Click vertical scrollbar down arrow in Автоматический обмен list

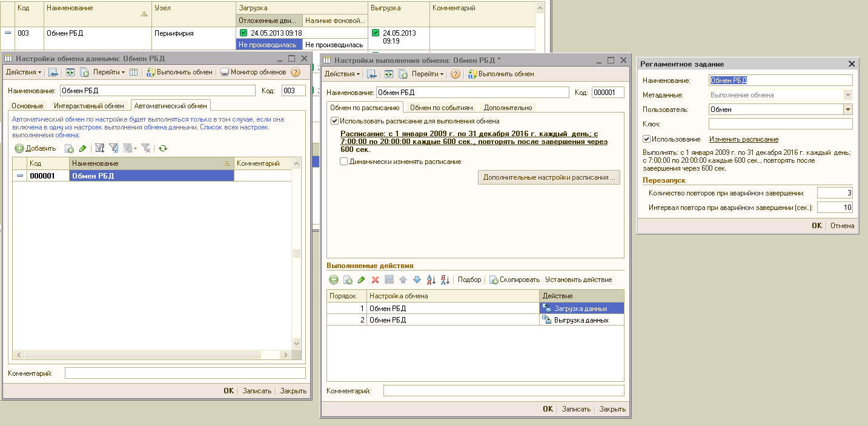296,344
